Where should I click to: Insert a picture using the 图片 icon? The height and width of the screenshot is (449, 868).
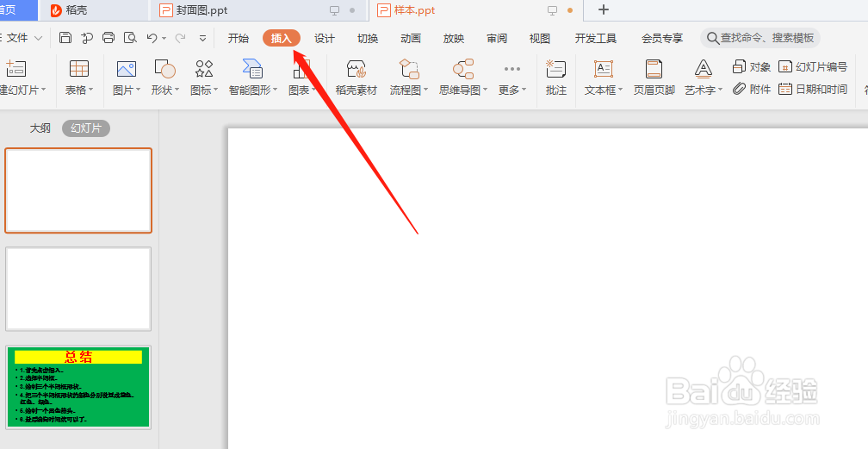[x=127, y=69]
